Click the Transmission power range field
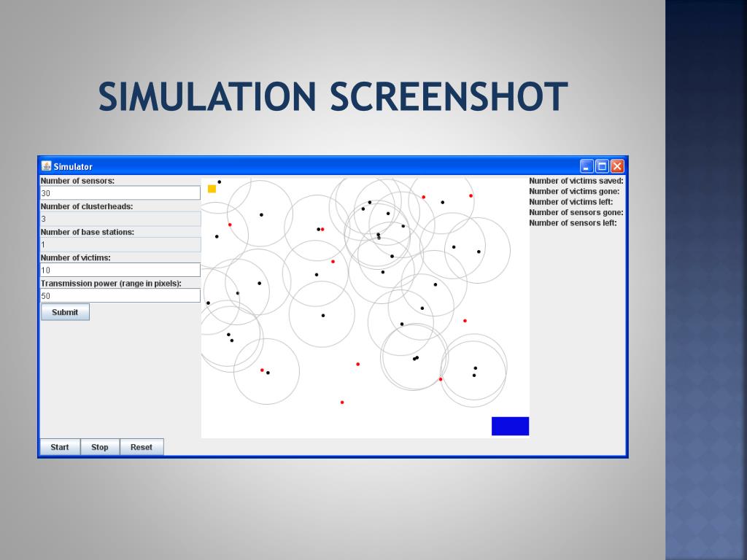Viewport: 747px width, 560px height. [120, 296]
